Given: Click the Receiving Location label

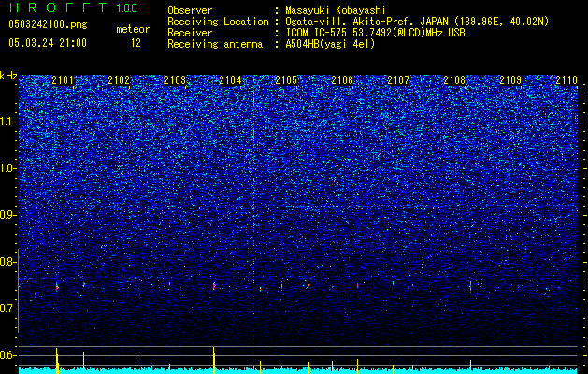Looking at the screenshot, I should [x=218, y=22].
